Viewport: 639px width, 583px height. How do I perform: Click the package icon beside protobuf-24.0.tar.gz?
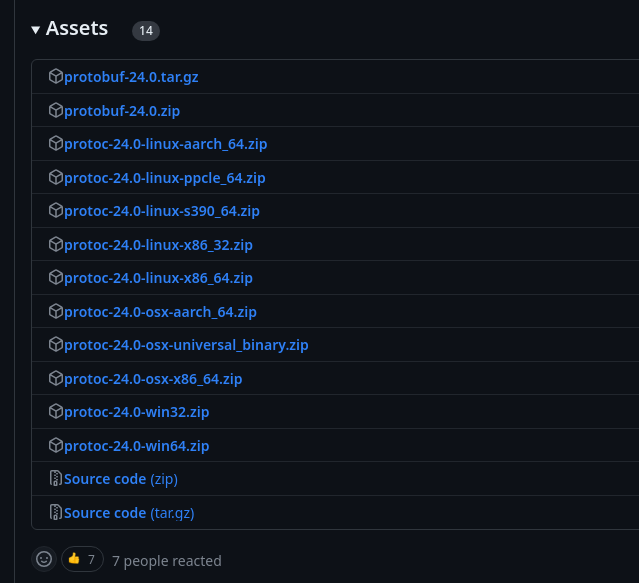coord(56,76)
